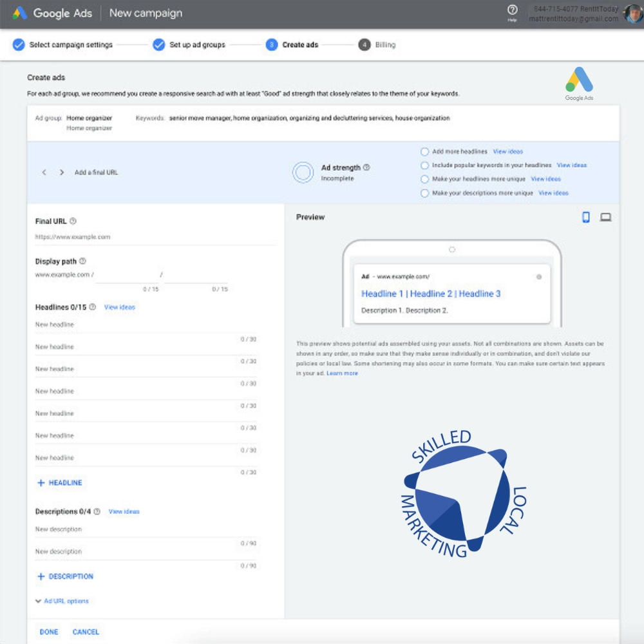Open the Select campaign settings step

71,45
